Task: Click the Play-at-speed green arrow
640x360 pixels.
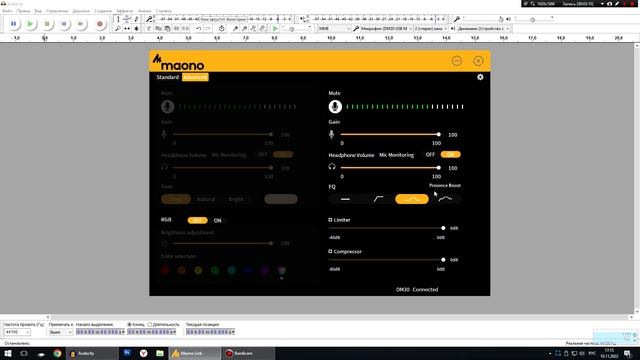Action: pos(275,29)
